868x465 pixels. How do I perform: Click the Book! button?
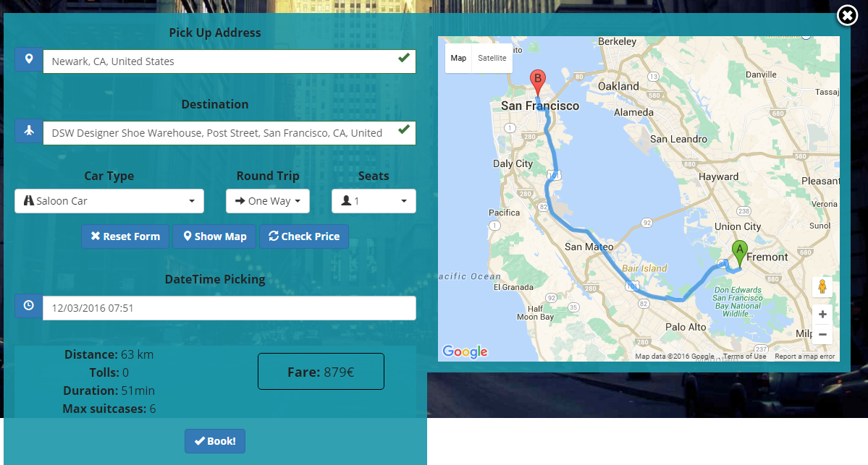[x=215, y=441]
